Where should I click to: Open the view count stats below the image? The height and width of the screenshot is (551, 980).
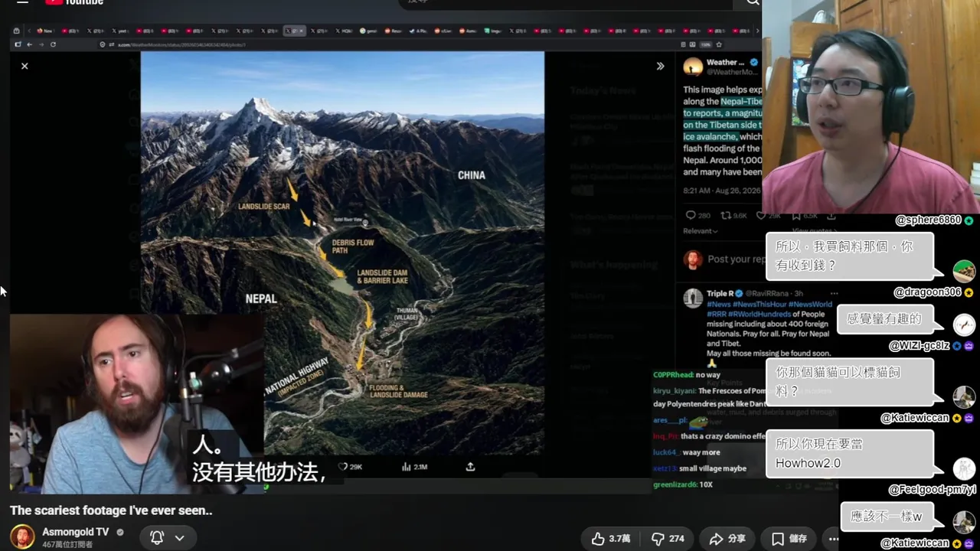point(414,466)
